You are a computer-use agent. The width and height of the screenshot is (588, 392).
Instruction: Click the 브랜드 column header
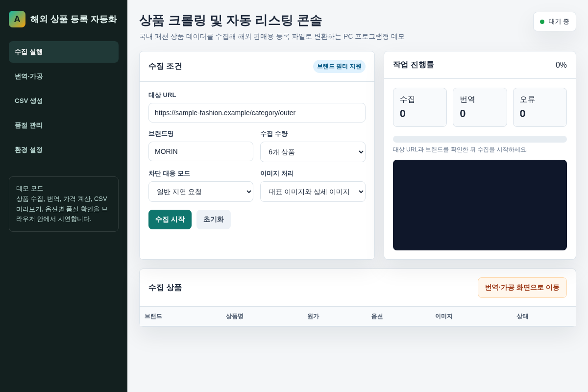coord(153,317)
